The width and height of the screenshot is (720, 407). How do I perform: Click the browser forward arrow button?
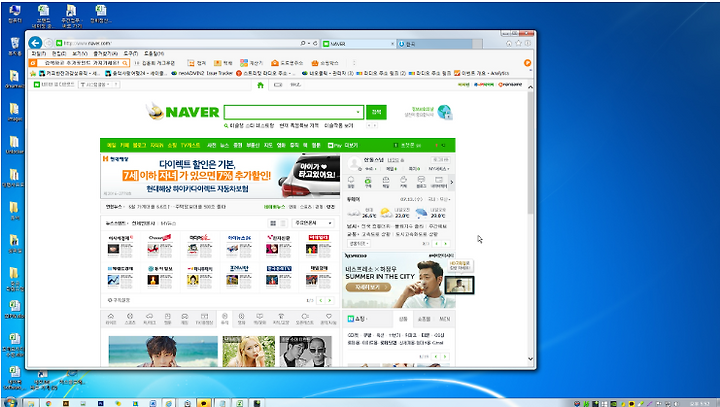click(x=48, y=43)
